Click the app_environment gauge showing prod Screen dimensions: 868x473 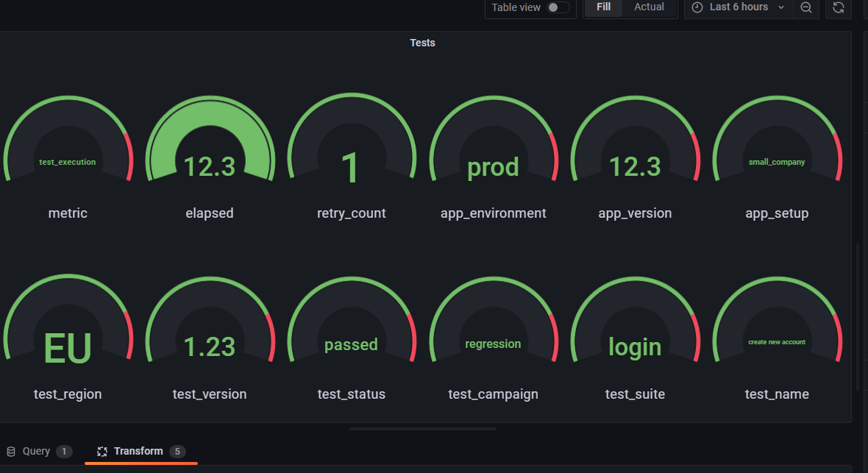pyautogui.click(x=494, y=138)
